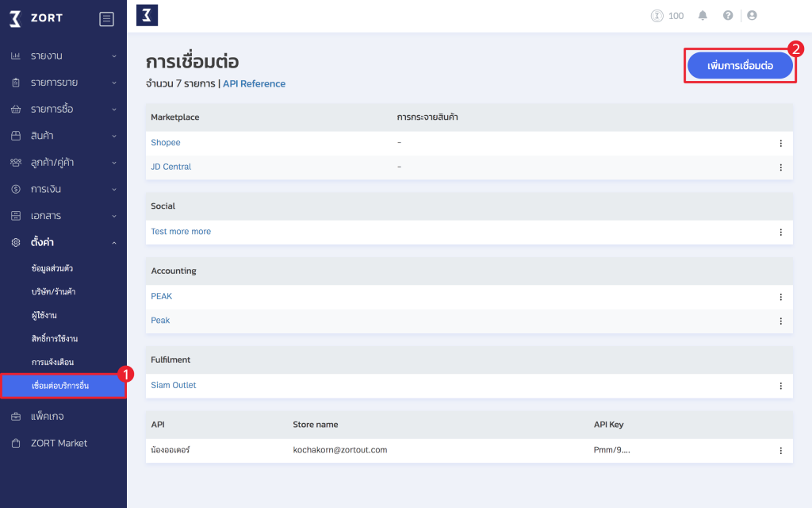This screenshot has width=812, height=508.
Task: Click the ZORT logo in the sidebar
Action: pyautogui.click(x=36, y=19)
